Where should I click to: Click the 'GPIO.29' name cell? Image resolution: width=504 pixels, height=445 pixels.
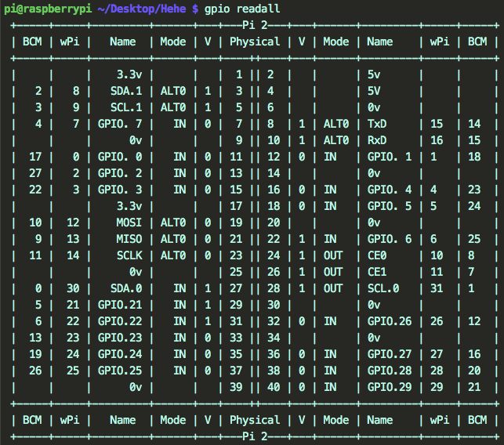pyautogui.click(x=390, y=387)
